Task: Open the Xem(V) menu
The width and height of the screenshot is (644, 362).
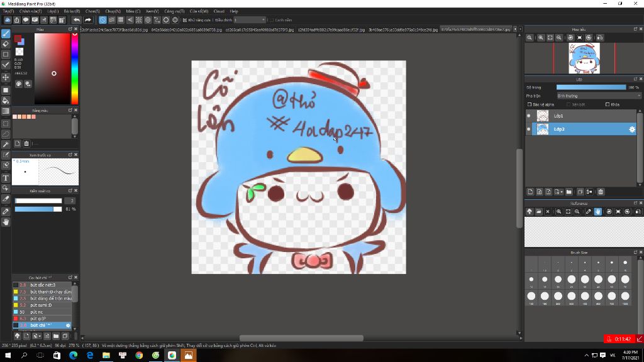Action: click(x=152, y=11)
